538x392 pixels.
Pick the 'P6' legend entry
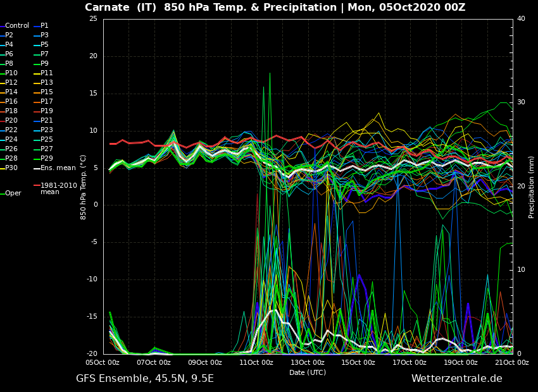coord(9,54)
